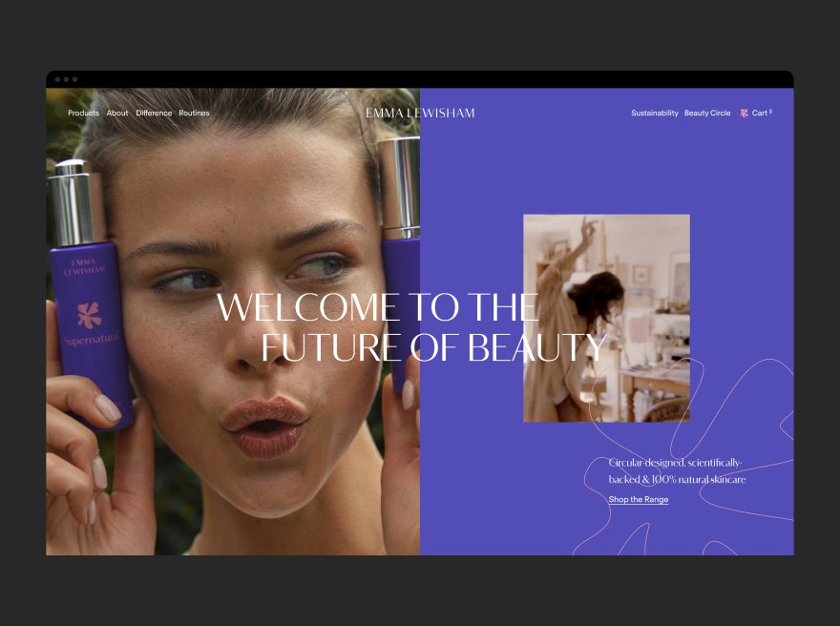840x626 pixels.
Task: Click the cart item count badge
Action: (x=770, y=112)
